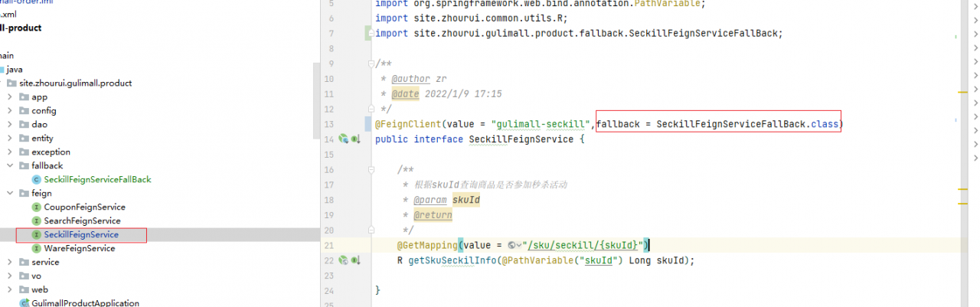Click the globe URL icon inside @GetMapping
This screenshot has height=307, width=980.
[x=512, y=245]
